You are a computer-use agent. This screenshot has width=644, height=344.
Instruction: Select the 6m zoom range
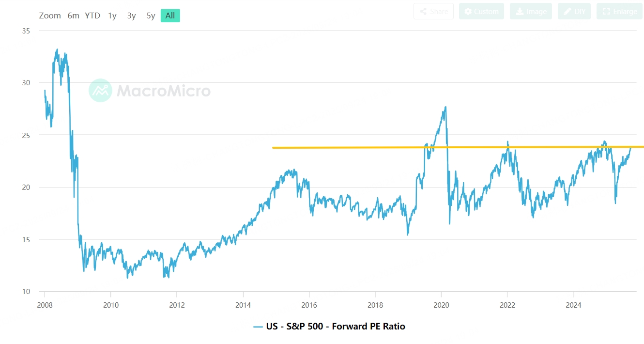coord(73,16)
